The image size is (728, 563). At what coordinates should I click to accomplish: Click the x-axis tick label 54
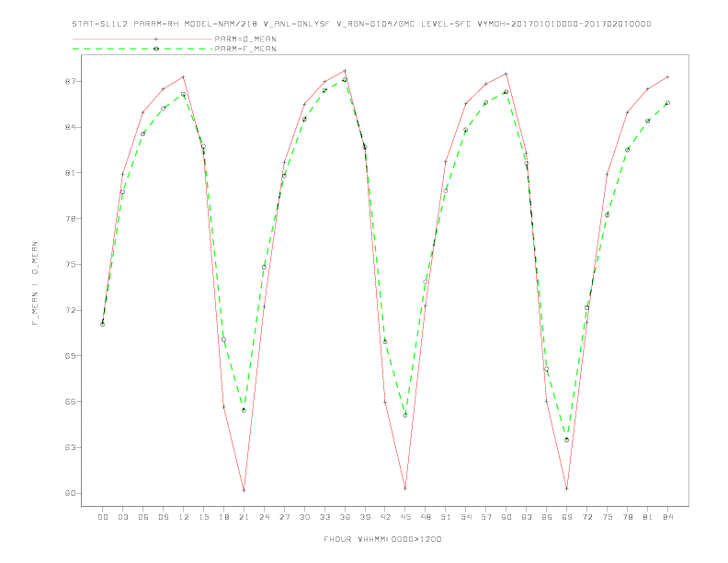pos(466,517)
